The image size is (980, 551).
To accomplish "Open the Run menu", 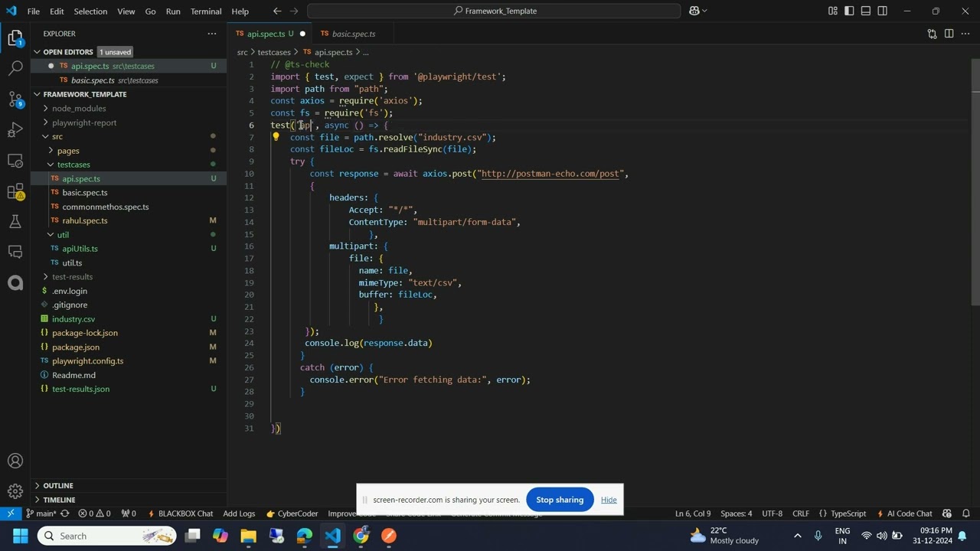I will click(x=173, y=11).
